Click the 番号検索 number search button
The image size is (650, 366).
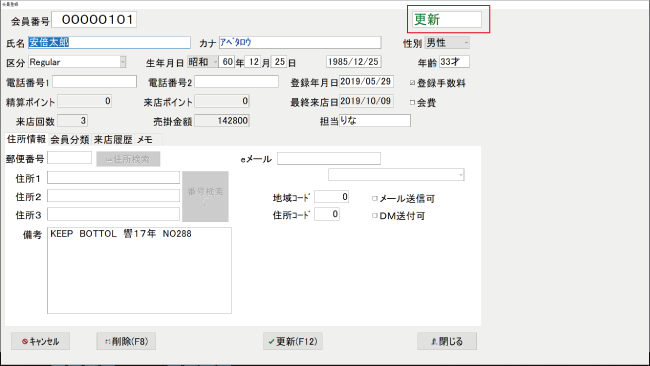point(205,196)
